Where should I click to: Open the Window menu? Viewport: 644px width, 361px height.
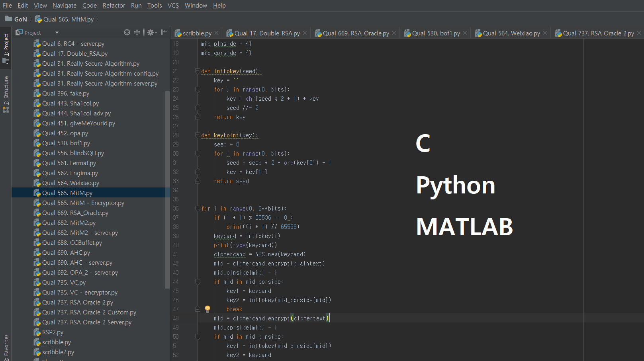(196, 6)
